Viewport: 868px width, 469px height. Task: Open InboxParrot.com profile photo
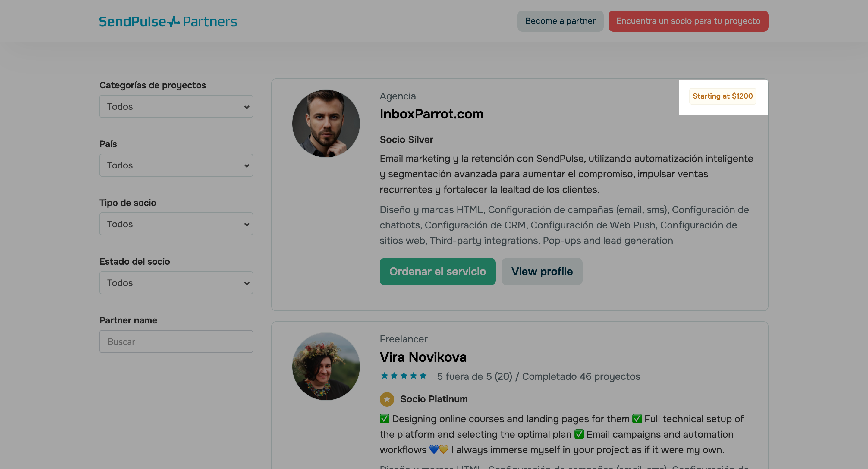326,123
